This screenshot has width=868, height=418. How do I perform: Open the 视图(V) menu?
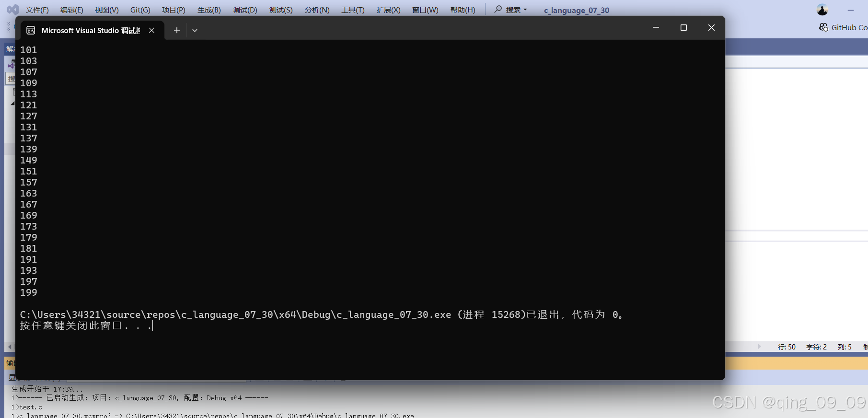(106, 10)
